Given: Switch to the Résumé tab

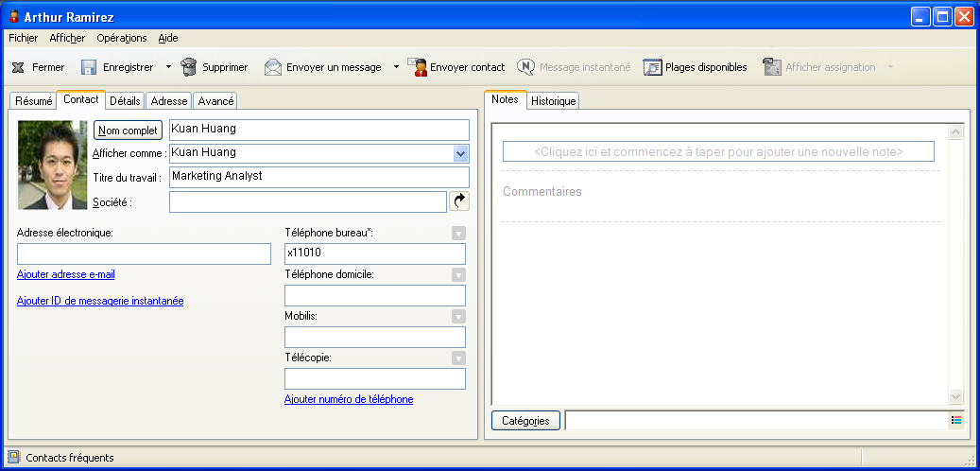Looking at the screenshot, I should tap(34, 100).
